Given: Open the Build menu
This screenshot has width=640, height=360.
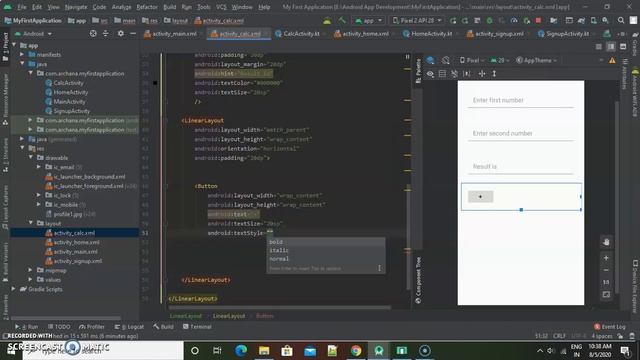Looking at the screenshot, I should click(x=170, y=7).
